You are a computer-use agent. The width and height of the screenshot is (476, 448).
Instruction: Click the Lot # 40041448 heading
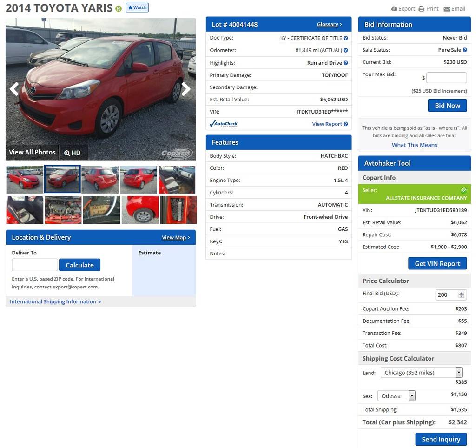point(235,25)
